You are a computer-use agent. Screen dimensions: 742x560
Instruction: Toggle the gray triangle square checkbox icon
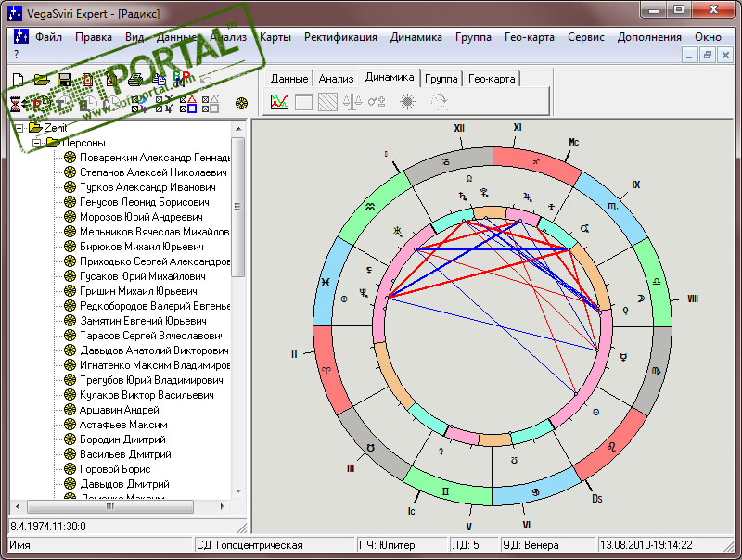pos(211,104)
